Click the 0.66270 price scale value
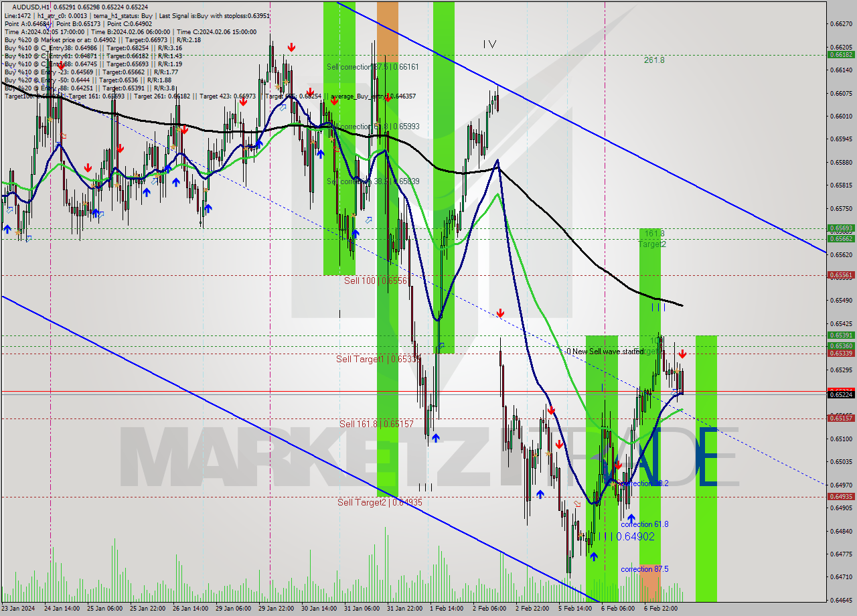The width and height of the screenshot is (857, 616). click(x=841, y=23)
